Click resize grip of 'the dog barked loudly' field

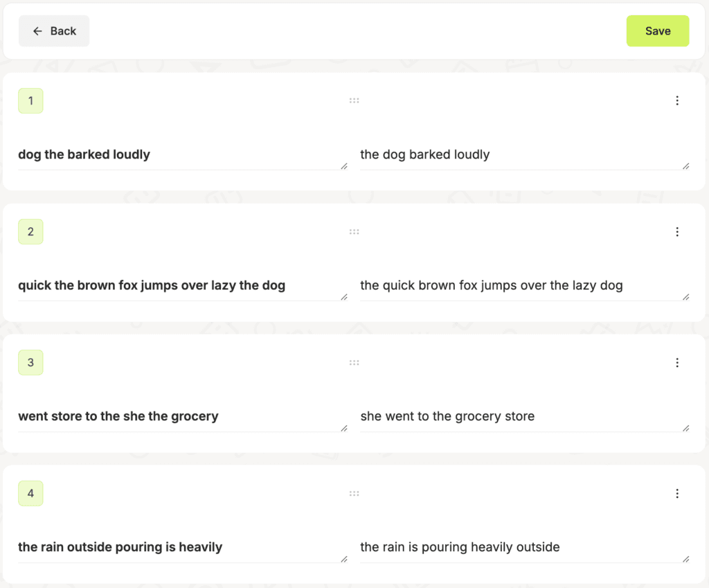tap(686, 166)
